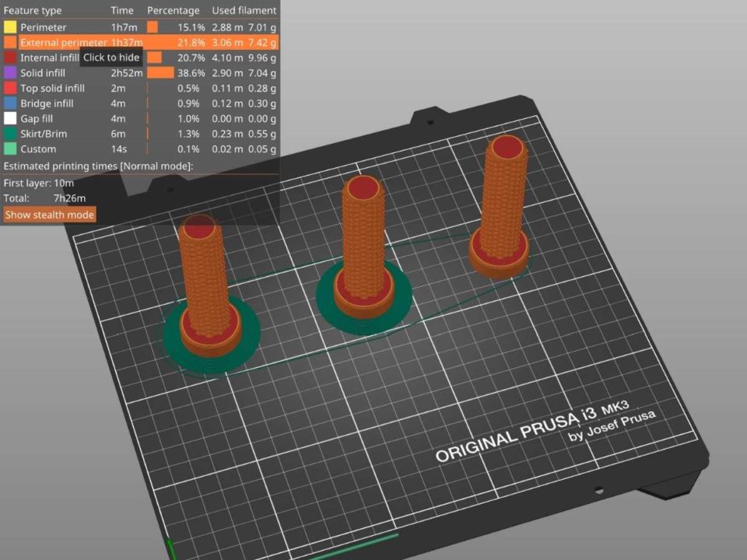This screenshot has height=560, width=747.
Task: Click the Feature type column header
Action: (33, 10)
